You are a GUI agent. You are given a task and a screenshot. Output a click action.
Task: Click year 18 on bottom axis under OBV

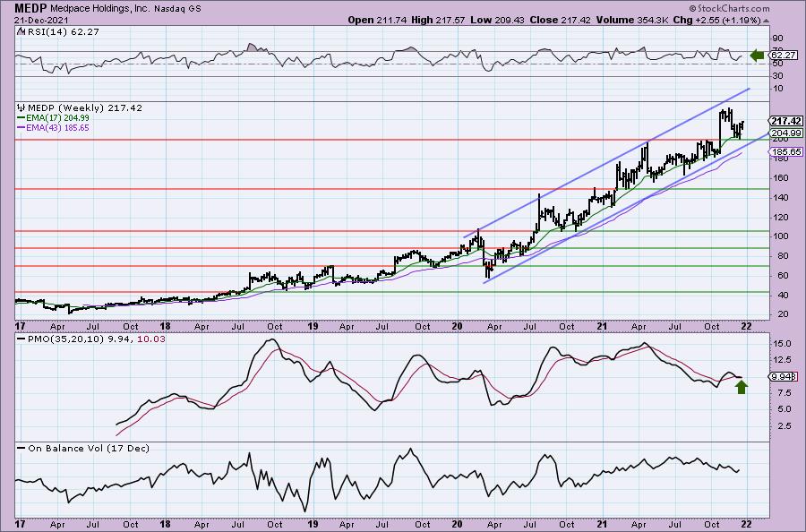[x=165, y=524]
